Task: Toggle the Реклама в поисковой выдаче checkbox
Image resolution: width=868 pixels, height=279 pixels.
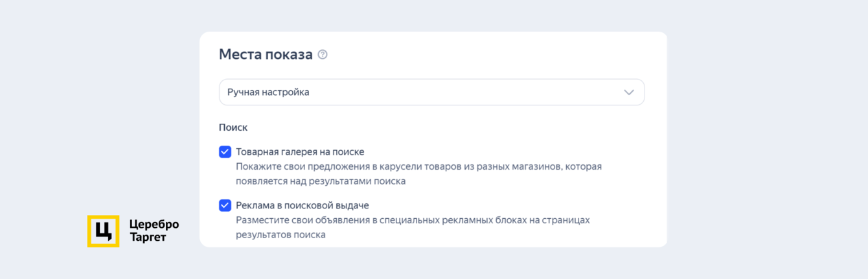Action: 225,205
